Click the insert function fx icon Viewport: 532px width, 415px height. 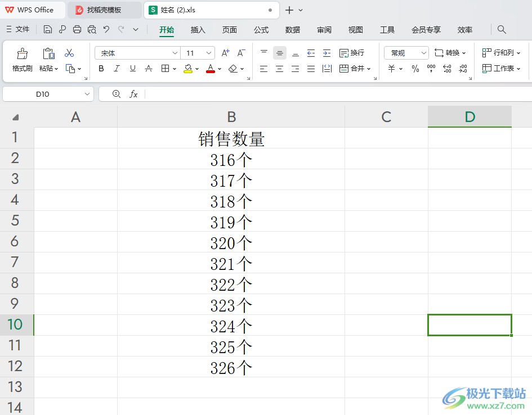(133, 94)
